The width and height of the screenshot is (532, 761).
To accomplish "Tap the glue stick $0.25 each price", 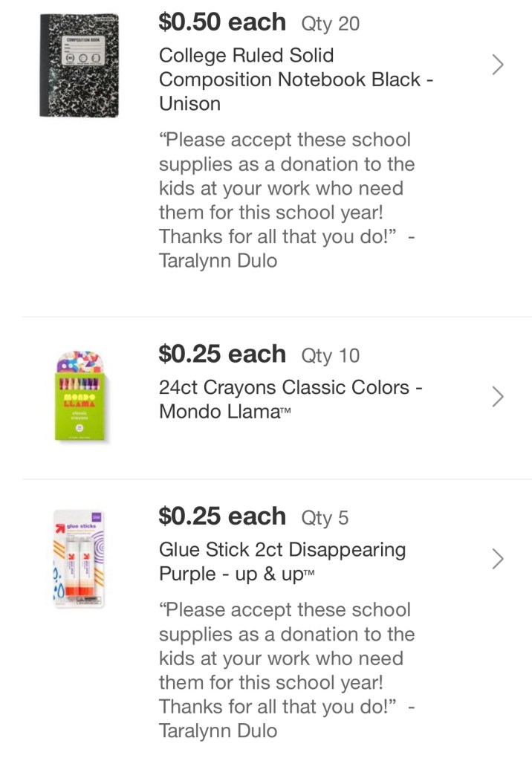I will [x=221, y=516].
